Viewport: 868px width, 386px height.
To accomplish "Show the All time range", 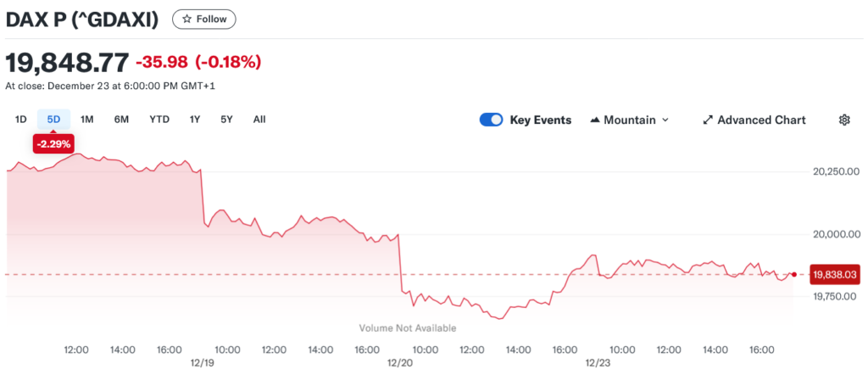I will [259, 119].
